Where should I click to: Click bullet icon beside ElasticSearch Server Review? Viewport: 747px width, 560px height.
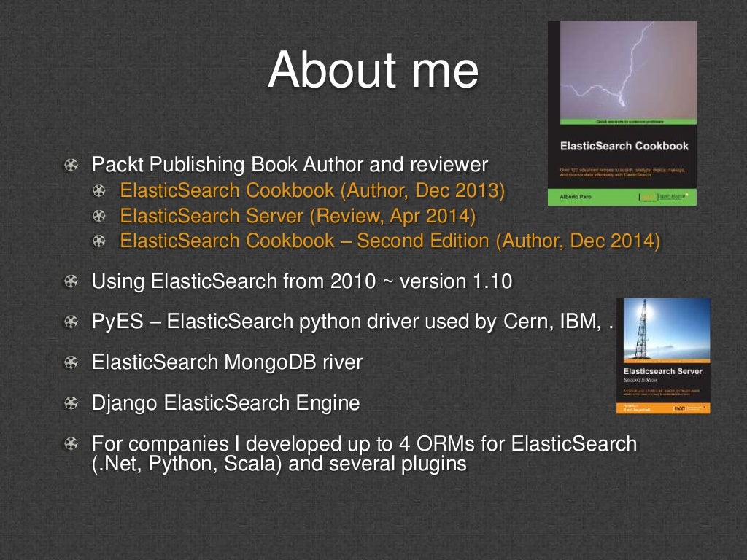98,216
